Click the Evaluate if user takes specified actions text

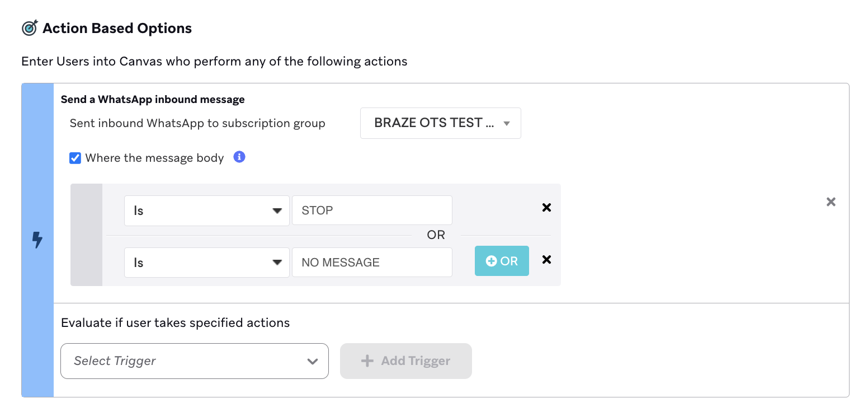click(x=176, y=322)
